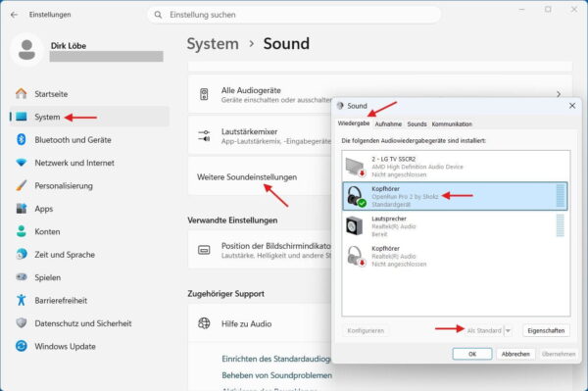This screenshot has width=588, height=391.
Task: Open the Als Standard dropdown arrow
Action: point(508,330)
